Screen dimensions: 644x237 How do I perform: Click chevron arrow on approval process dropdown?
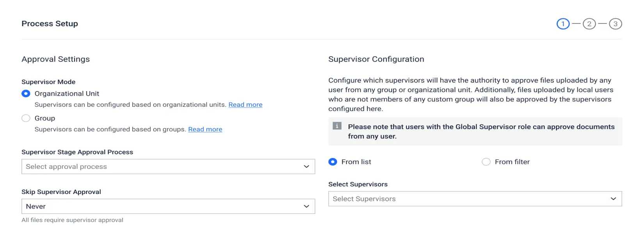[306, 167]
